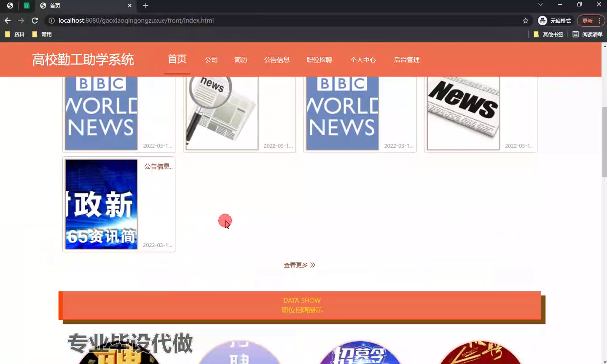
Task: Open the 招募令 circular job image
Action: point(360,353)
